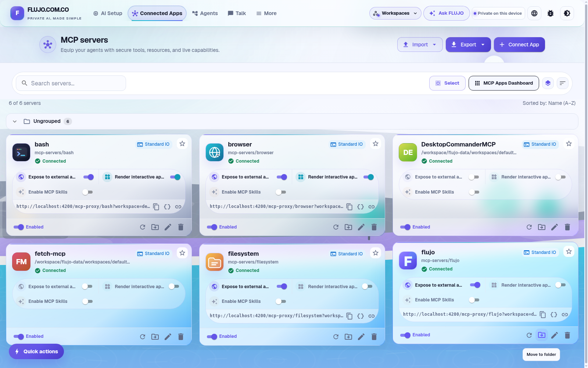
Task: Copy the bash proxy URL
Action: click(156, 207)
